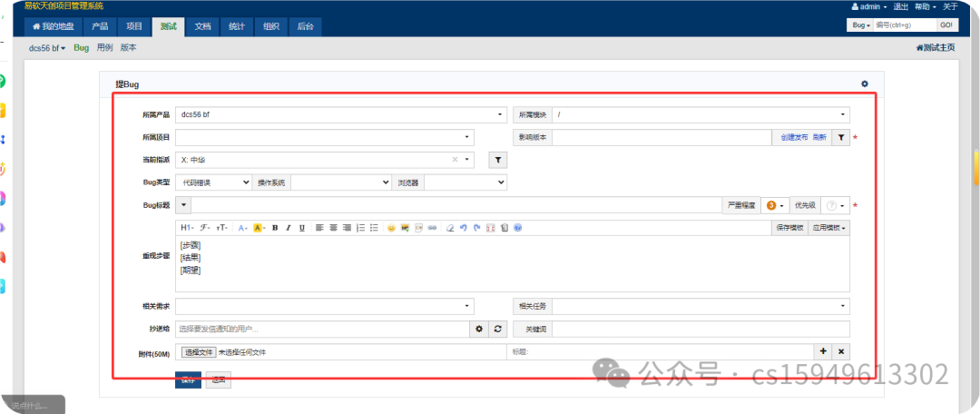Image resolution: width=980 pixels, height=414 pixels.
Task: Refresh the 抄送给 user list
Action: (497, 329)
